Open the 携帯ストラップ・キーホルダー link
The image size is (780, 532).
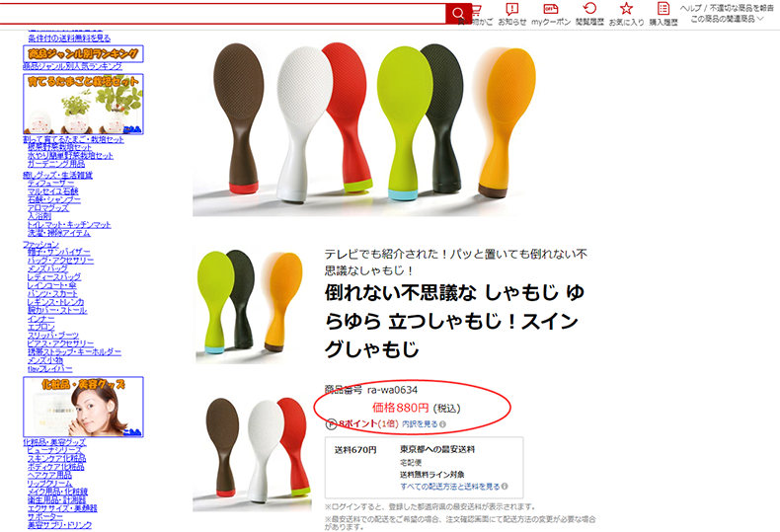75,351
